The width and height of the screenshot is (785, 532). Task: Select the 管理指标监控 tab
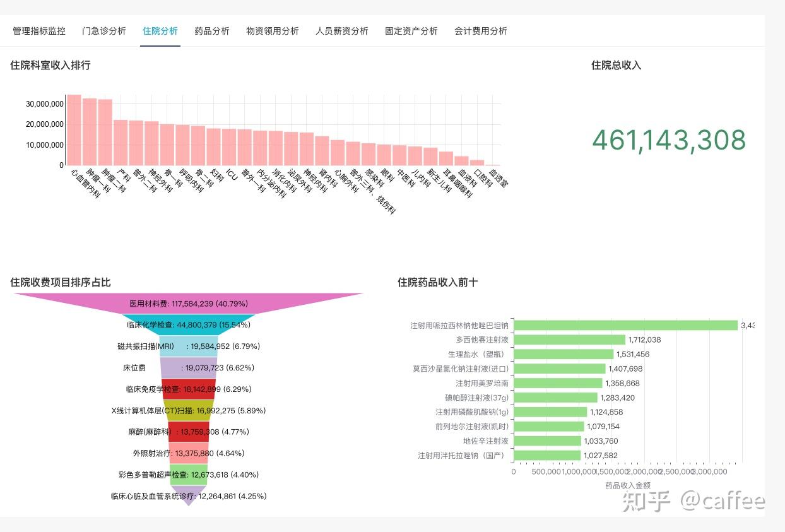click(x=38, y=30)
